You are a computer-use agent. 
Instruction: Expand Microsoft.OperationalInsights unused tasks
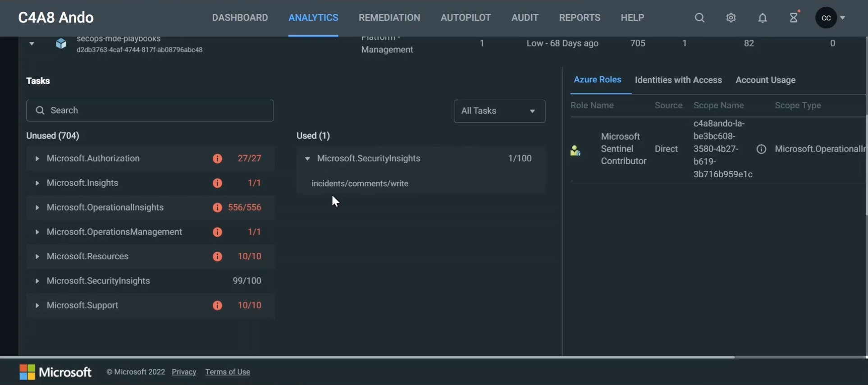[37, 207]
